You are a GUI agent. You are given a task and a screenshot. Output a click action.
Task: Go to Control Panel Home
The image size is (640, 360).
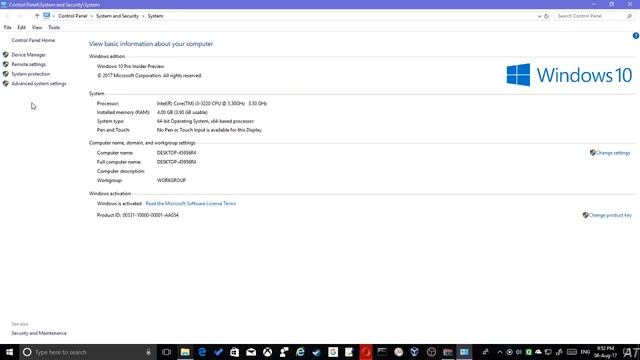(x=33, y=40)
